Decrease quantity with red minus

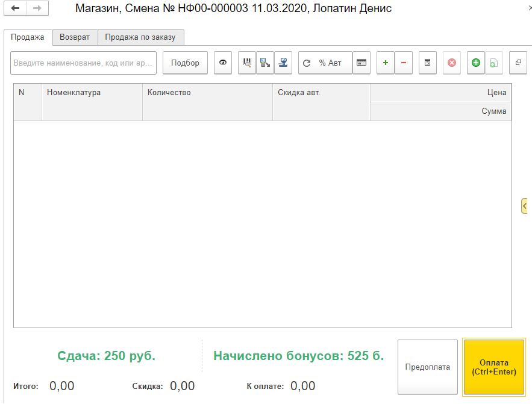pos(404,63)
